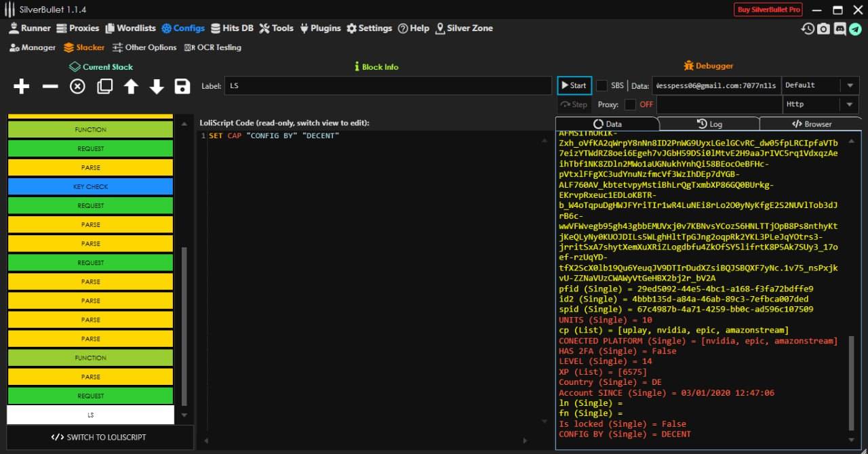Screen dimensions: 868x454
Task: Open the Discord icon in the title bar
Action: coord(840,28)
